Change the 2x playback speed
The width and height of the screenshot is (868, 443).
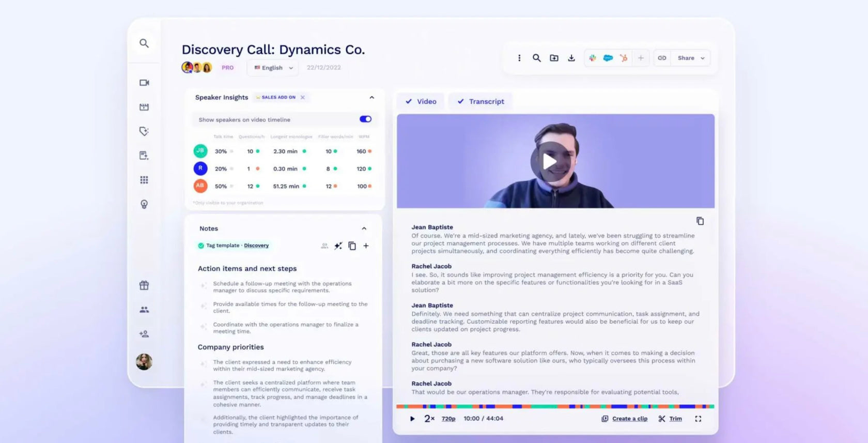(429, 419)
